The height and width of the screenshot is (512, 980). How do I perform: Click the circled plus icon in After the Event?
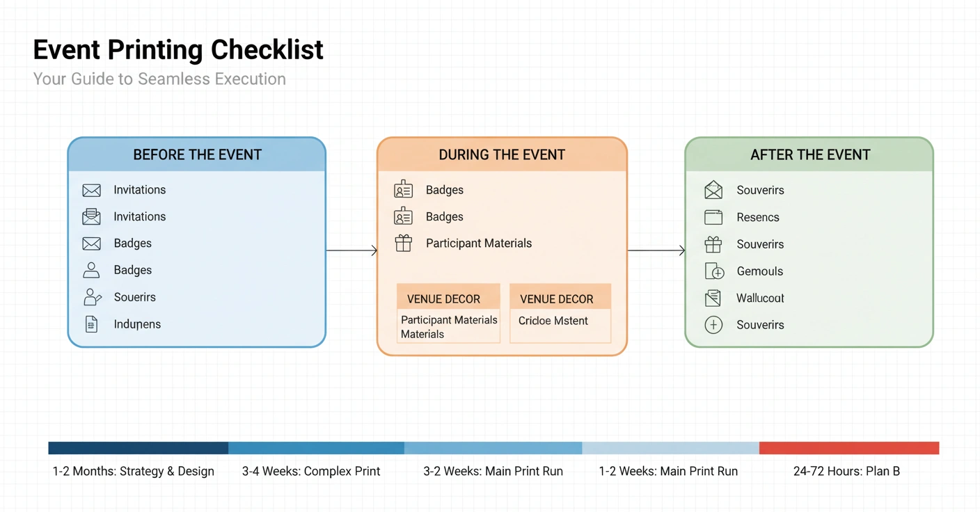713,325
